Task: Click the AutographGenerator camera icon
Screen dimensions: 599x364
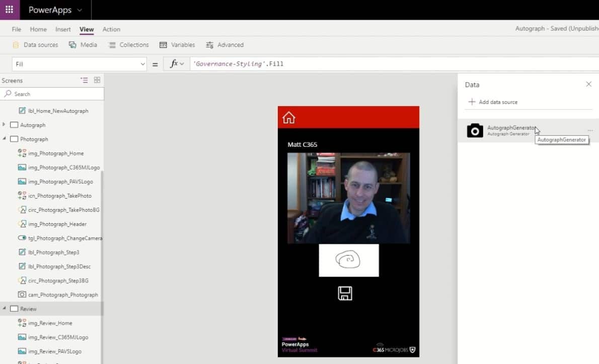Action: (x=475, y=131)
